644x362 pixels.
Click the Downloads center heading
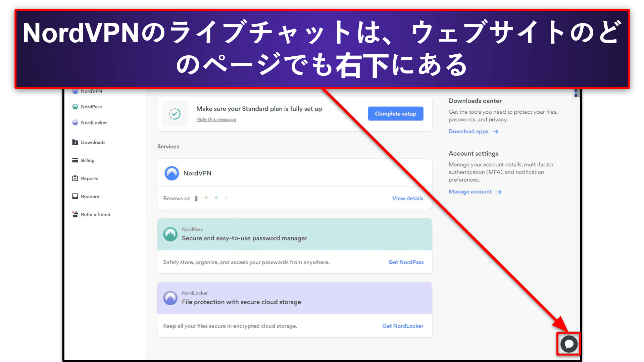click(x=475, y=101)
